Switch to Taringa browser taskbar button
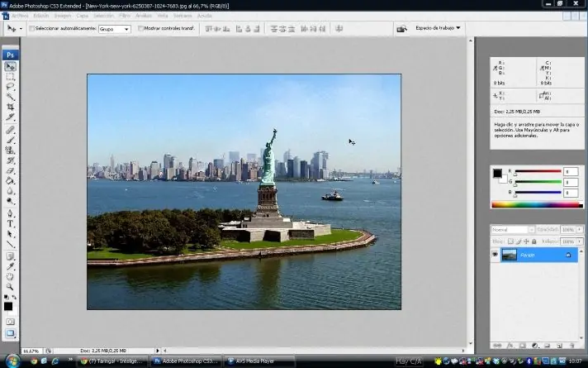Viewport: 588px width, 368px height. coord(111,361)
